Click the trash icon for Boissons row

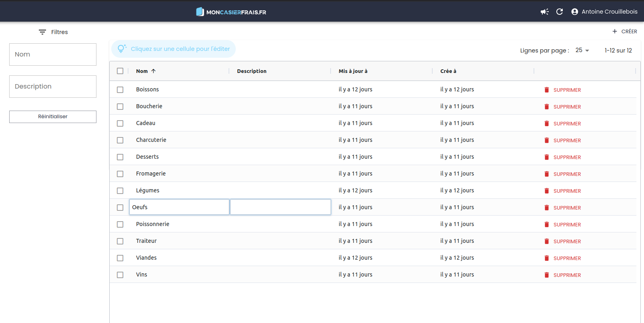(547, 90)
